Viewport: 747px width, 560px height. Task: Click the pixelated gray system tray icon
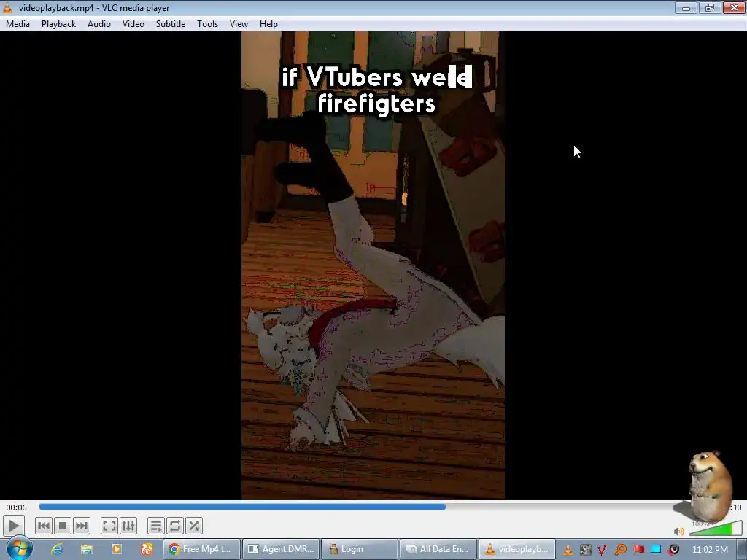pos(585,550)
